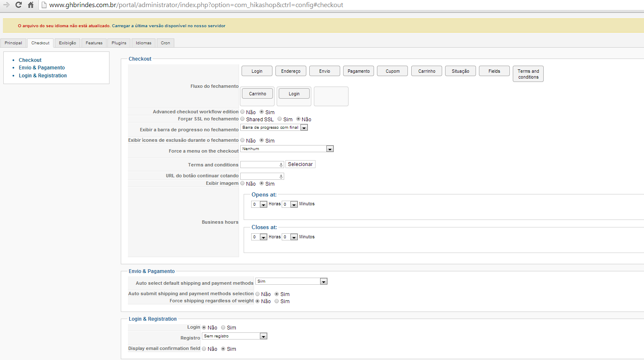The width and height of the screenshot is (644, 360).
Task: Open the Plugins tab
Action: (119, 43)
